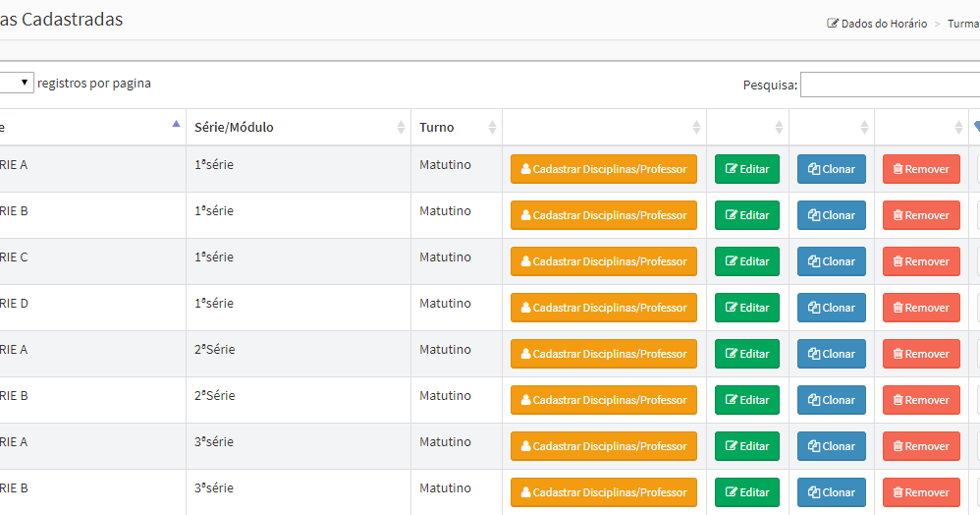This screenshot has width=980, height=515.
Task: Remove the first 3ªsérie row
Action: click(921, 446)
